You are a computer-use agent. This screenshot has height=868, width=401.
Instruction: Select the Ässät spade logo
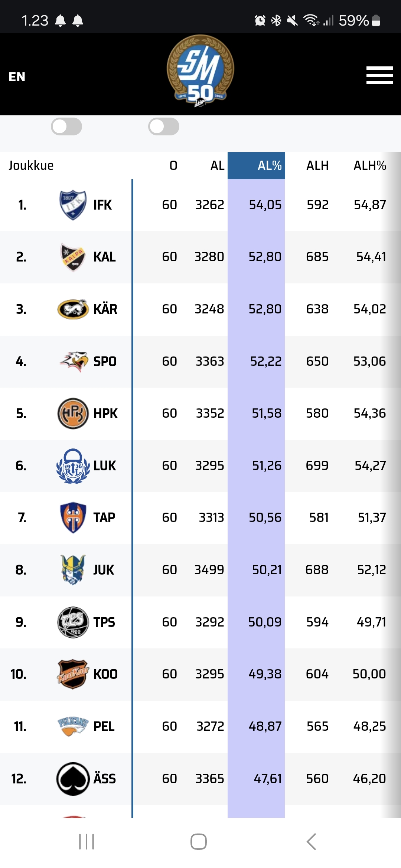(73, 779)
